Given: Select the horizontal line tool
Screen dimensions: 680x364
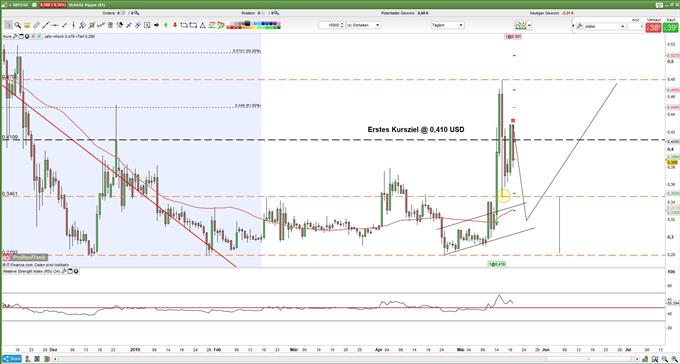Looking at the screenshot, I should [x=55, y=25].
